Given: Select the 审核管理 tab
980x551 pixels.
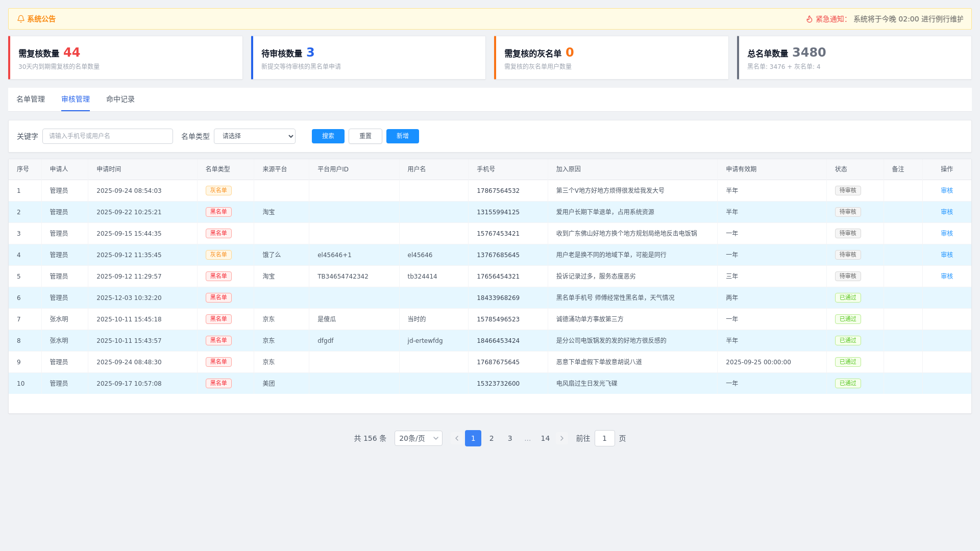Looking at the screenshot, I should pos(76,99).
